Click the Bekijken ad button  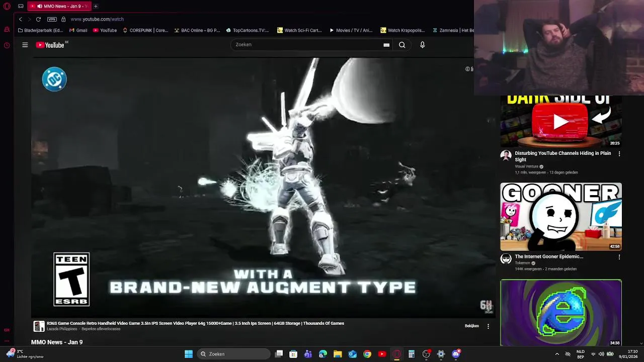point(472,326)
